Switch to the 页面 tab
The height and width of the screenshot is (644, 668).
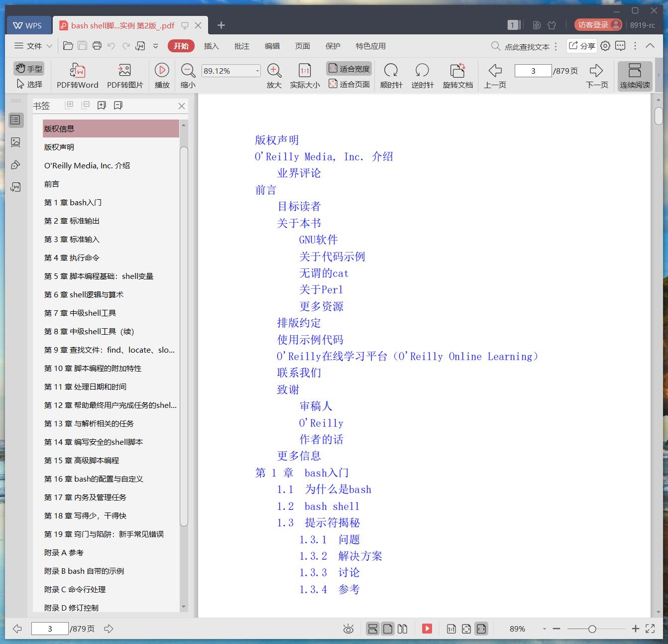(x=302, y=46)
